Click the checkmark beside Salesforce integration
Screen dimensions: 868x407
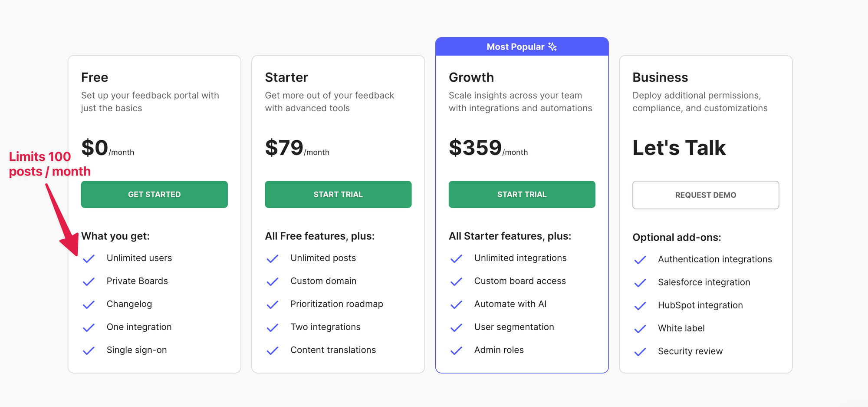click(640, 283)
